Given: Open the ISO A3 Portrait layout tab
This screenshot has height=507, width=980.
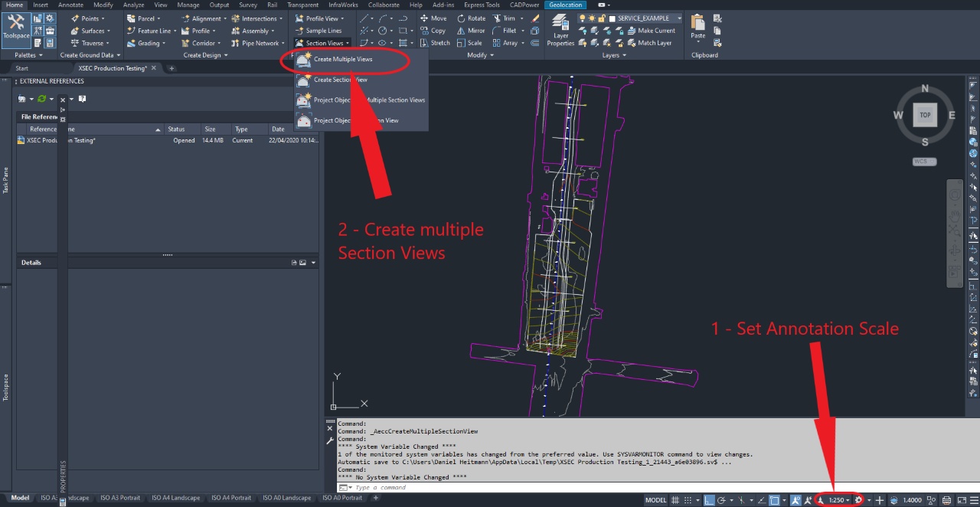Looking at the screenshot, I should [x=119, y=498].
